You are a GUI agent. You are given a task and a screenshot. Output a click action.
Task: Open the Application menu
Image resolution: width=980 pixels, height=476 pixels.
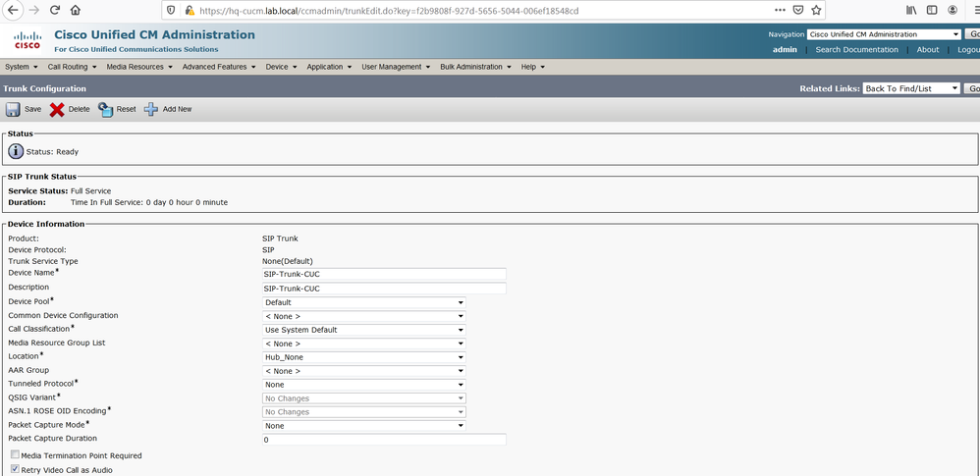tap(329, 67)
